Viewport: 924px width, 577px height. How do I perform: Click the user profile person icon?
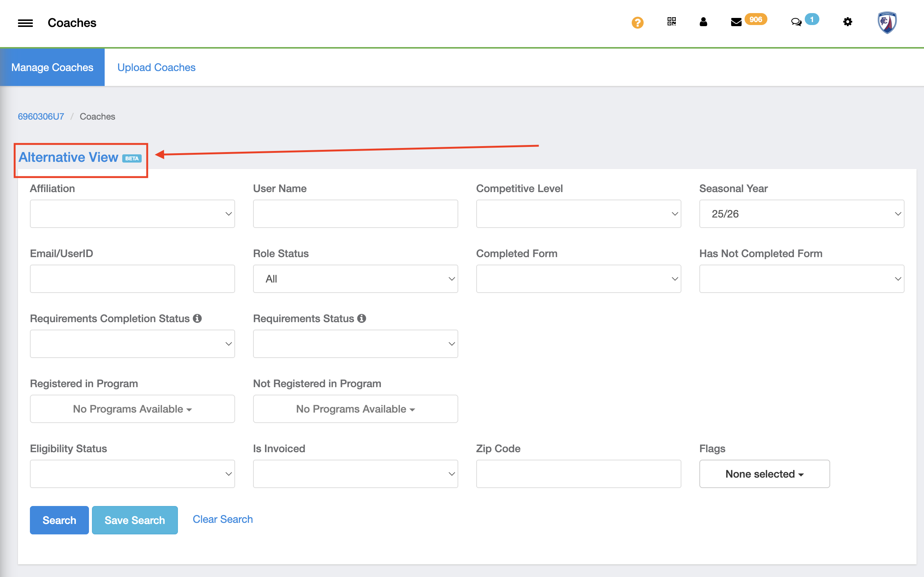point(703,22)
